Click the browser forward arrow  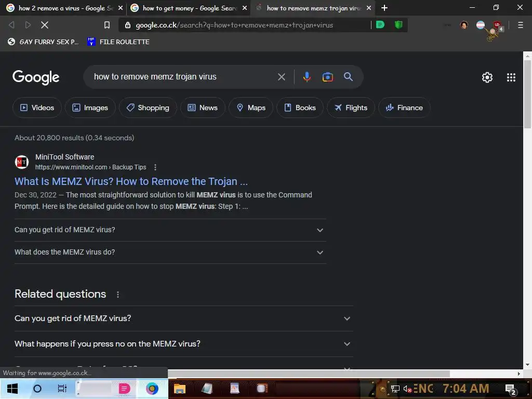tap(28, 25)
